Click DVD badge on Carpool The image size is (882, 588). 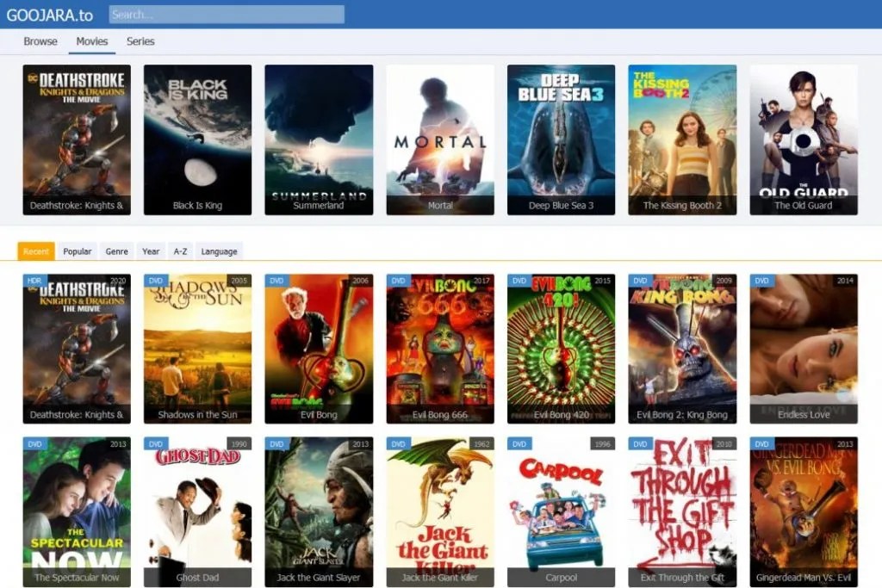[x=519, y=444]
